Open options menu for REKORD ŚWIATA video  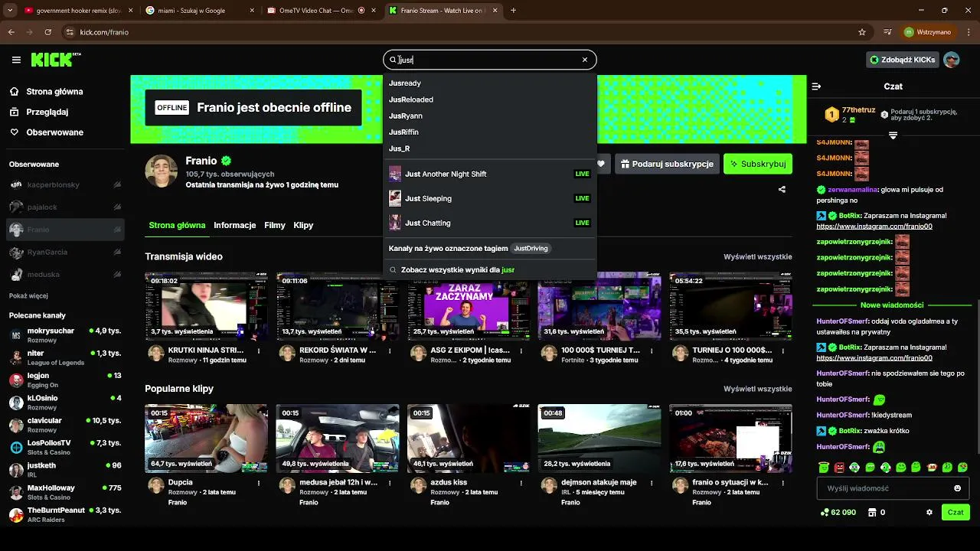pyautogui.click(x=390, y=350)
